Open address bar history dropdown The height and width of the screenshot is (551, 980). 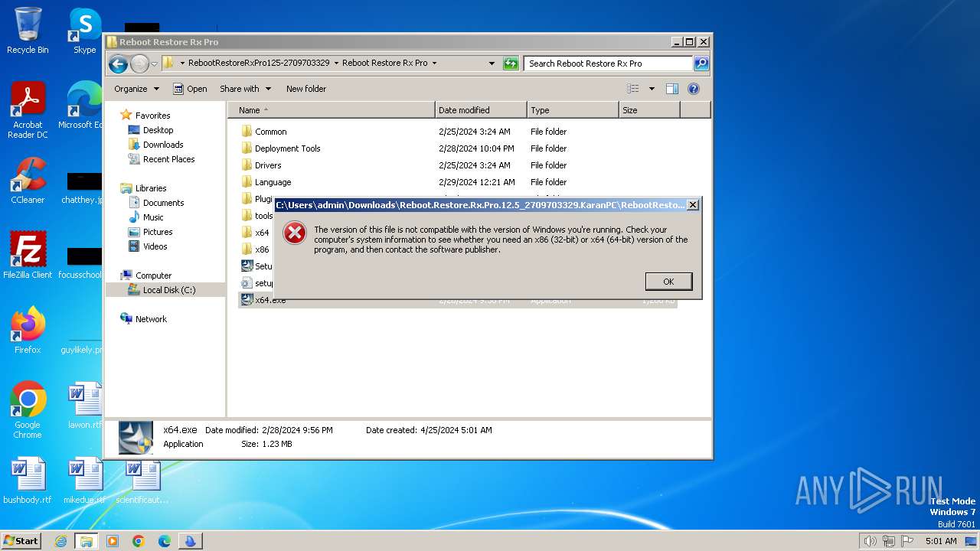[492, 64]
